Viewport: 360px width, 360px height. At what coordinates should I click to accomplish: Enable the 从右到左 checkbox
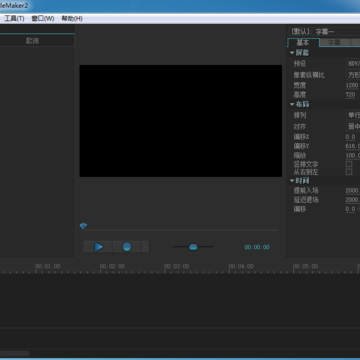pyautogui.click(x=349, y=172)
